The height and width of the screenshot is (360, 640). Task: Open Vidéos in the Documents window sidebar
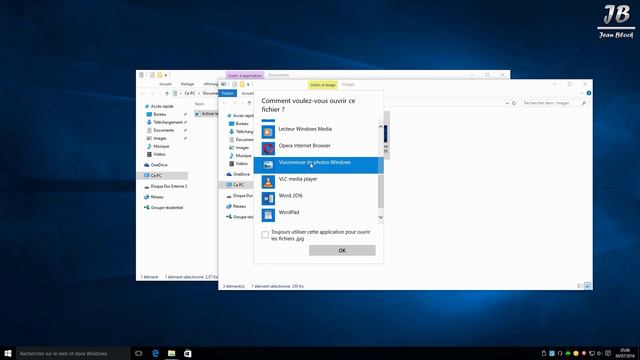point(156,154)
